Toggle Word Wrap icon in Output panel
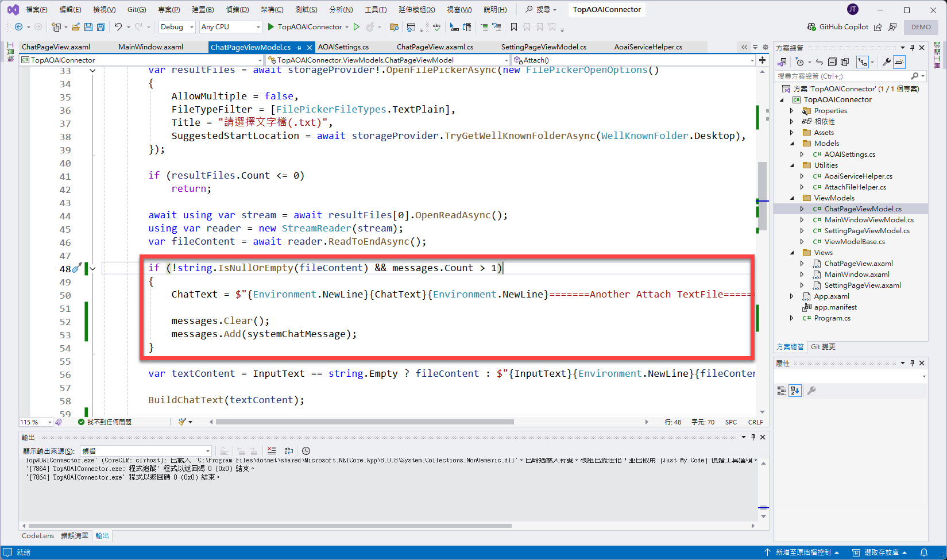Screen dimensions: 947x560 pyautogui.click(x=289, y=451)
